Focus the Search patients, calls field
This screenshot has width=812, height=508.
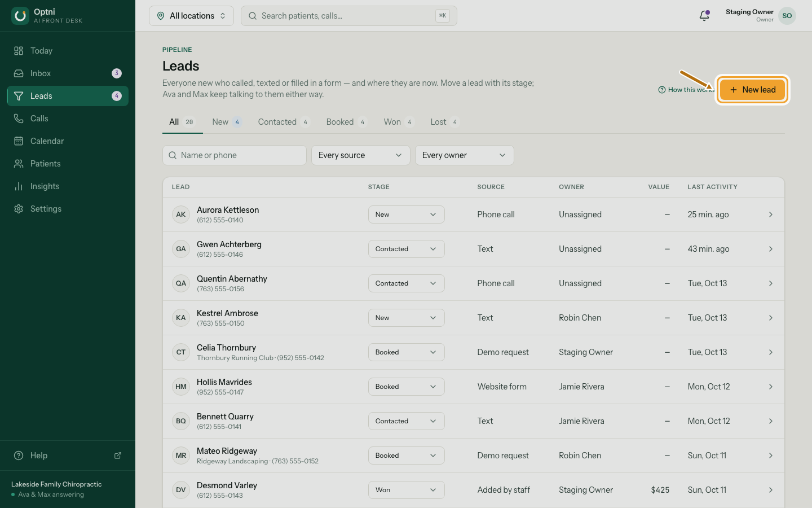(x=348, y=16)
